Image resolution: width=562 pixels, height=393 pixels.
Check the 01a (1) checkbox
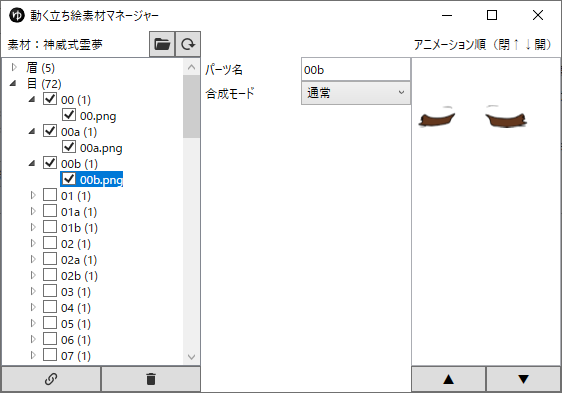click(50, 210)
